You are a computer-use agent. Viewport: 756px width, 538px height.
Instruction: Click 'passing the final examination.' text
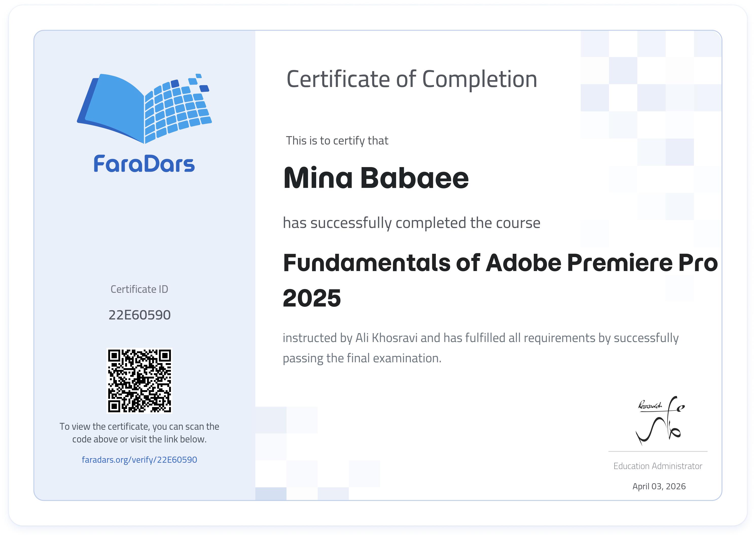362,358
